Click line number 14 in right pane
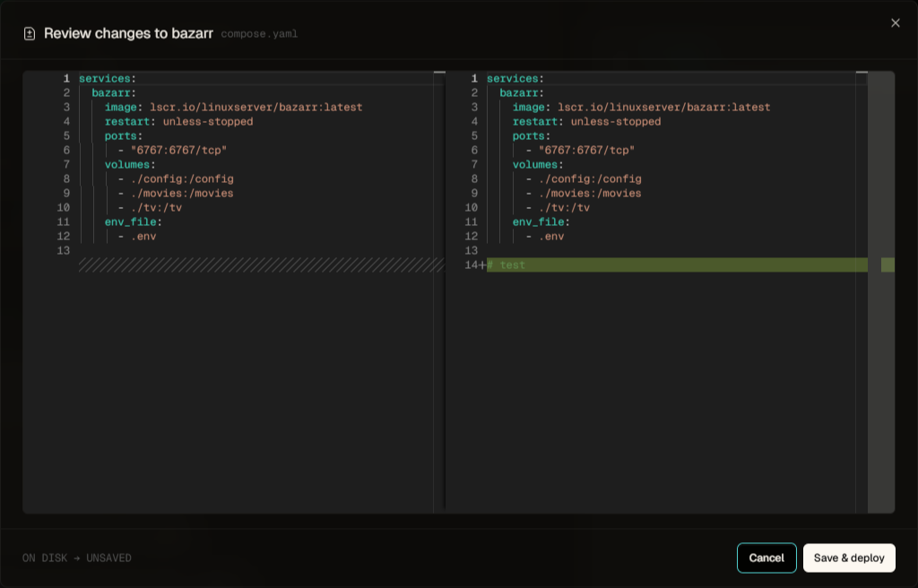 472,264
